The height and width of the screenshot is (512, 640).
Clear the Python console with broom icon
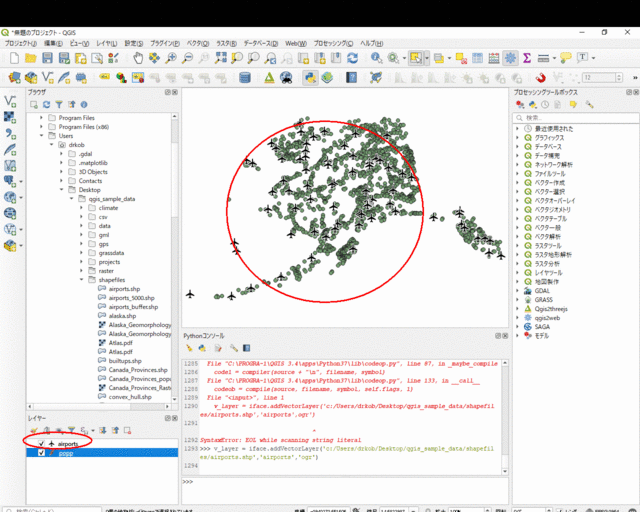[x=189, y=348]
